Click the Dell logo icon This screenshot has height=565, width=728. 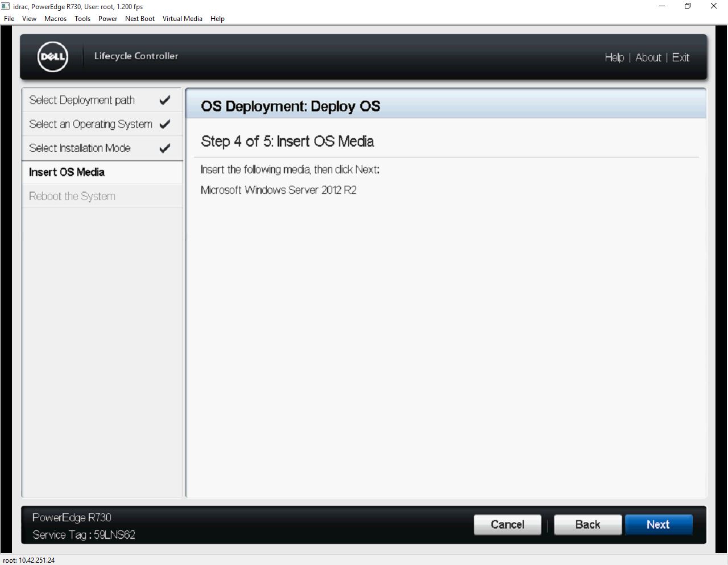(53, 57)
